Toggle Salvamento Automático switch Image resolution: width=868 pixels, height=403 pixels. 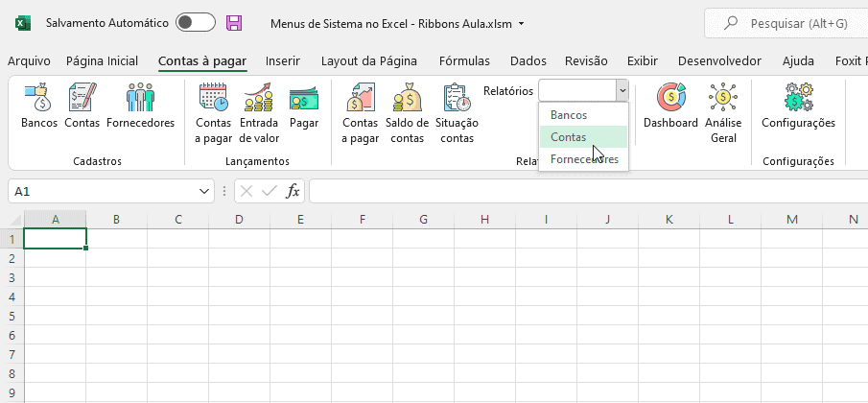196,23
